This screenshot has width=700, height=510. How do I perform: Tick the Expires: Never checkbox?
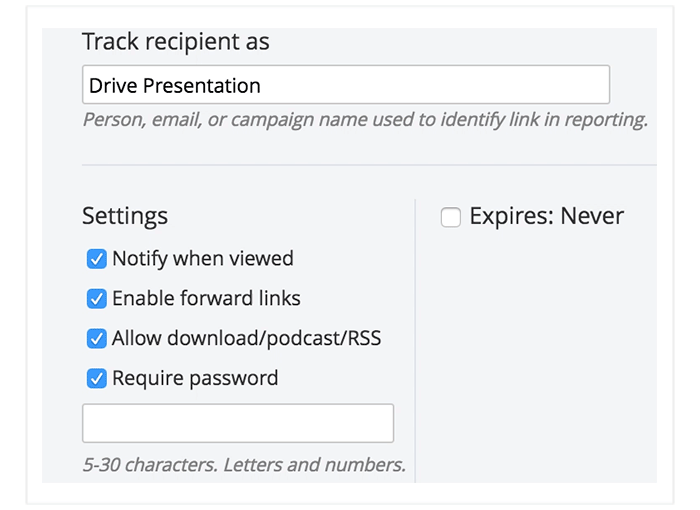pos(450,217)
